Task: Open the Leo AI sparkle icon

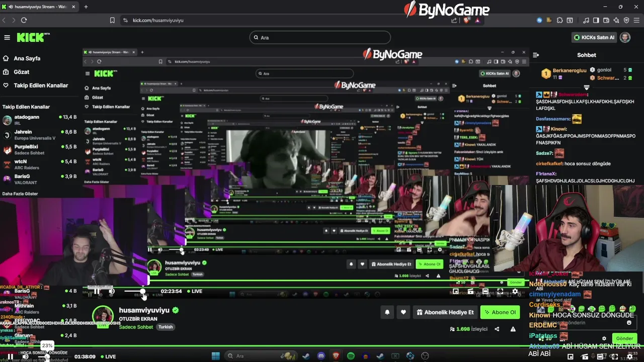Action: pos(616,20)
